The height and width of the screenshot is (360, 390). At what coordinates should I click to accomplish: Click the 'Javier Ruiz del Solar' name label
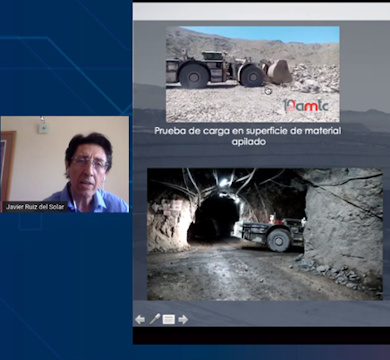(x=35, y=207)
